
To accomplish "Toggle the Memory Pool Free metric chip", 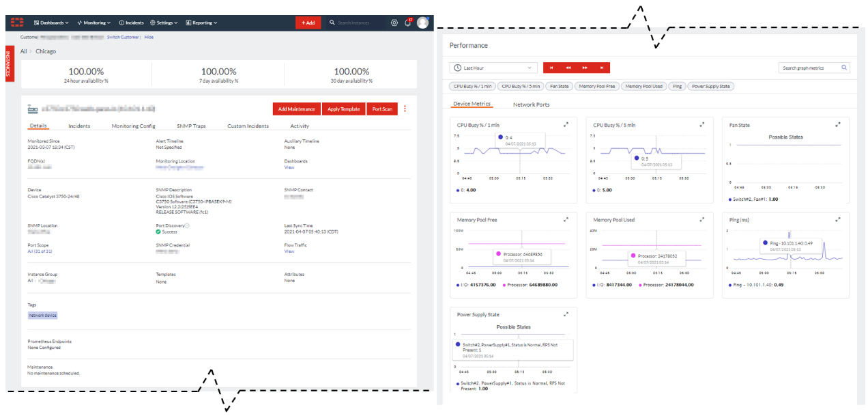I will coord(597,85).
